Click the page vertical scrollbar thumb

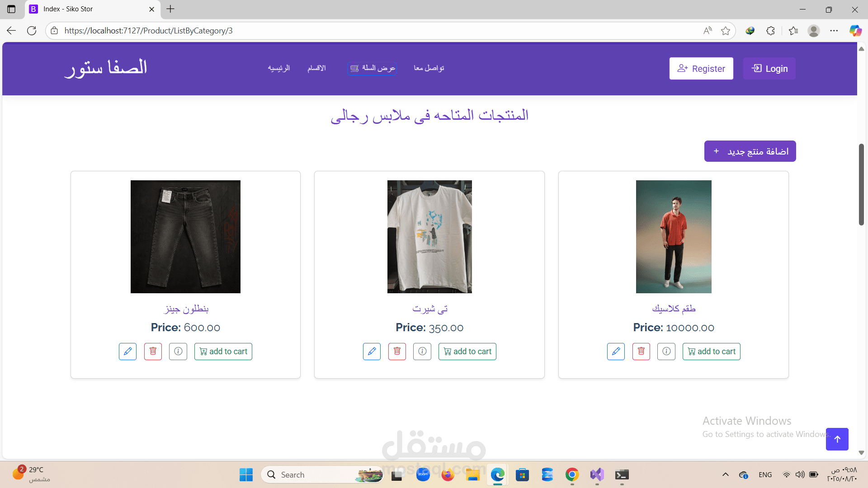861,184
